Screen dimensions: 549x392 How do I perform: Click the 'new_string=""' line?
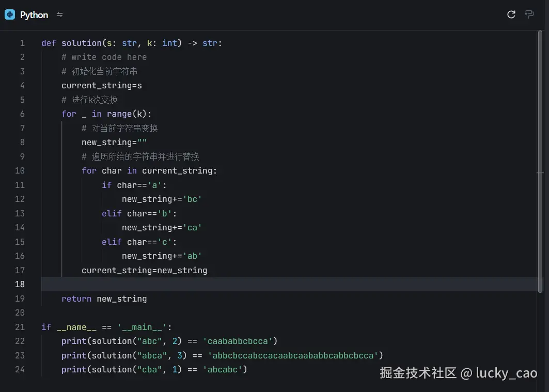114,142
